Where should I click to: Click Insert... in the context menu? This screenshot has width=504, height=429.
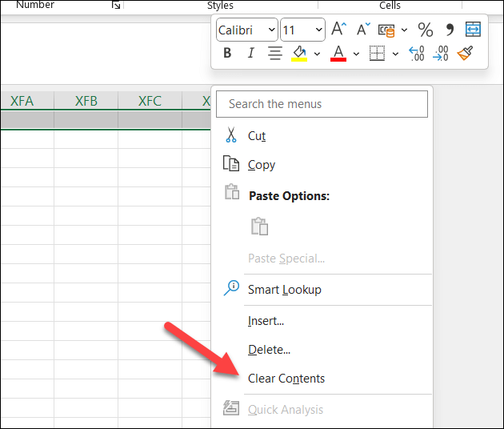pyautogui.click(x=266, y=321)
